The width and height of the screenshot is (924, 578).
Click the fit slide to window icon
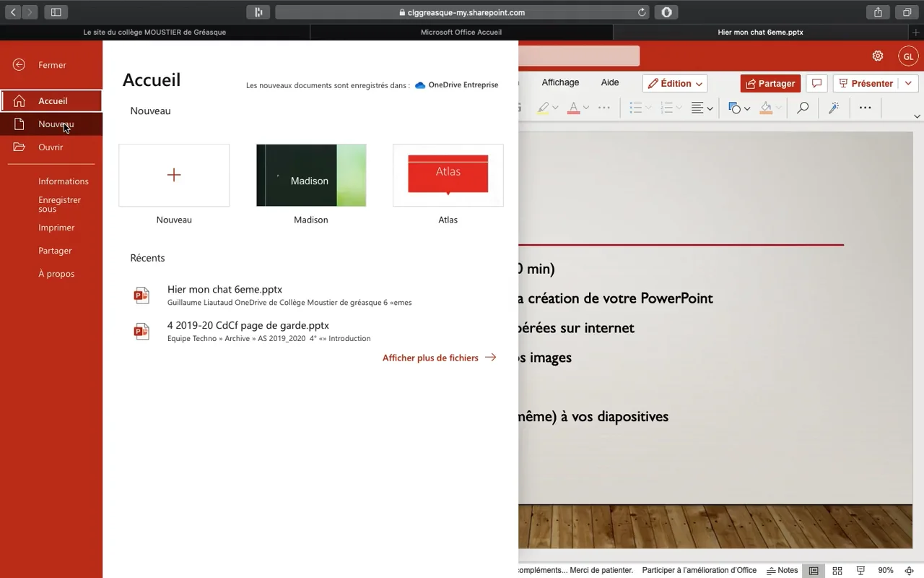point(910,571)
